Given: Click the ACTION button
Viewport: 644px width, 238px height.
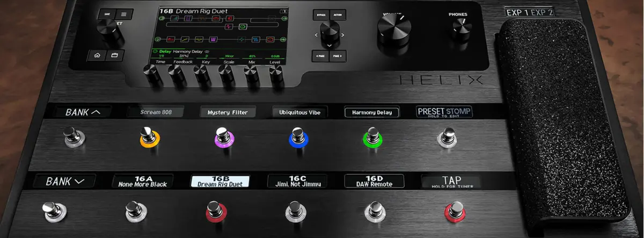Looking at the screenshot, I should point(338,15).
